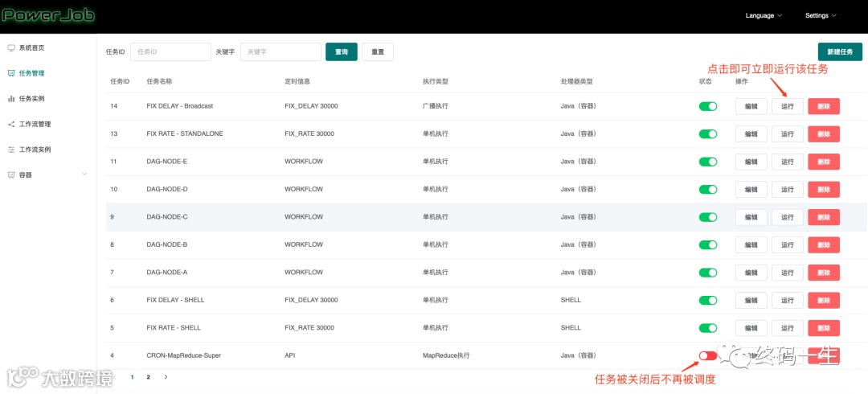Run the DAG-NODE-E task
Image resolution: width=868 pixels, height=394 pixels.
787,162
